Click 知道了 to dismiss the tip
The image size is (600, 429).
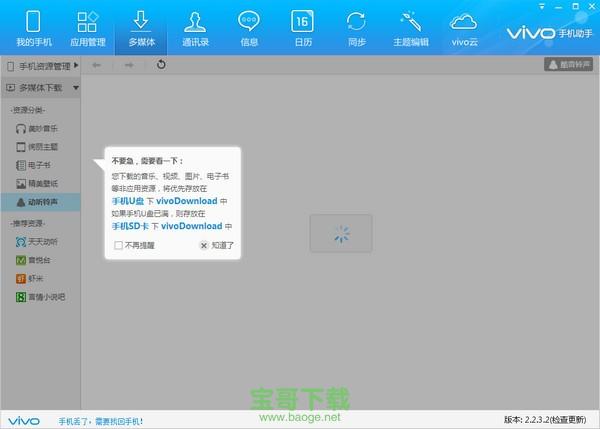217,245
